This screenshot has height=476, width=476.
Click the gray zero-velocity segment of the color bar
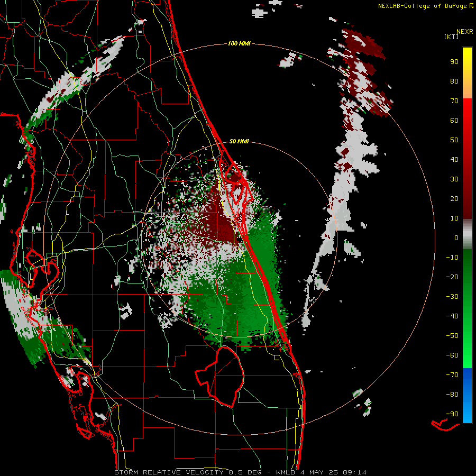[x=467, y=234]
